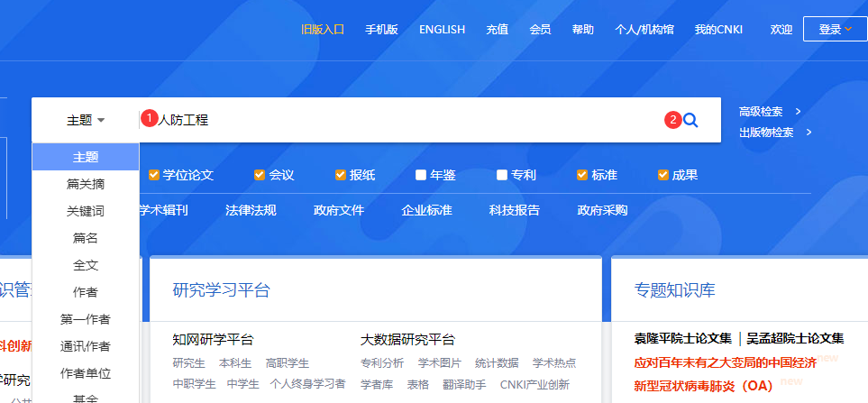Image resolution: width=868 pixels, height=403 pixels.
Task: Select 关键词 from the field list
Action: pos(86,211)
